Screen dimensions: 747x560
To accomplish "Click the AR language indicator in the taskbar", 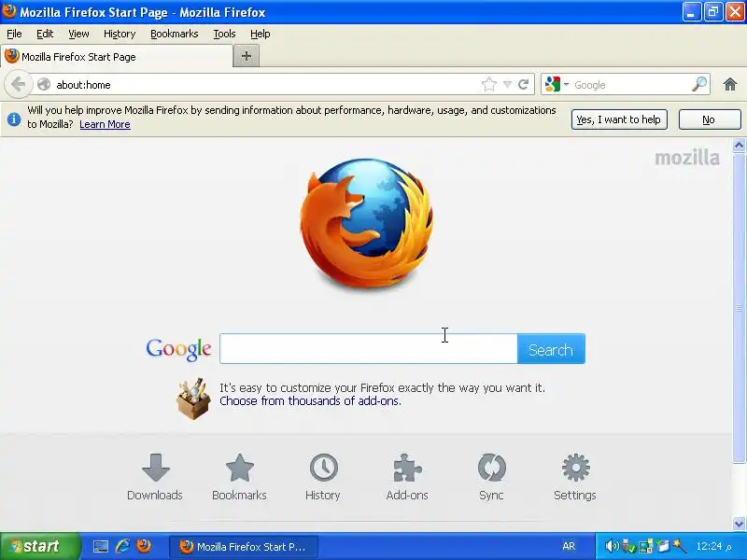I will [x=569, y=546].
